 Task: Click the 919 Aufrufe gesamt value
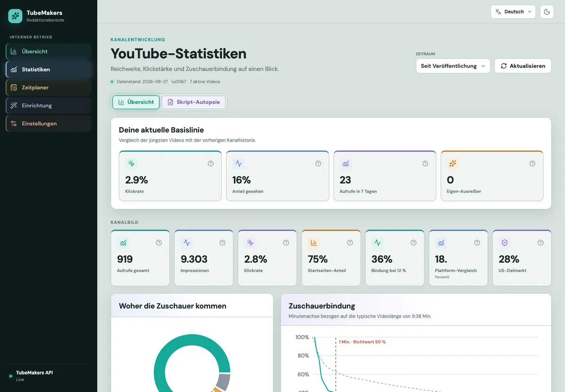[x=125, y=259]
